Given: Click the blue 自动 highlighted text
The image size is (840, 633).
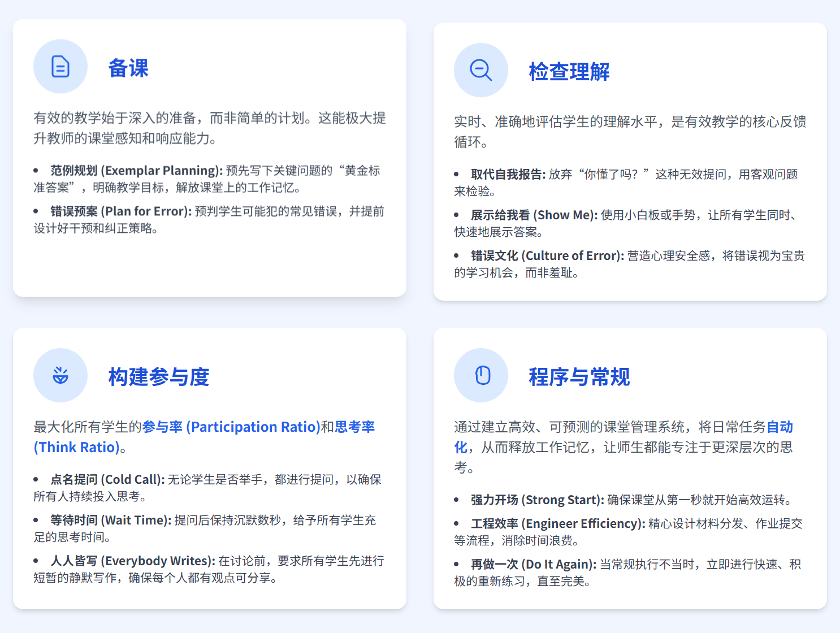Looking at the screenshot, I should [x=780, y=427].
